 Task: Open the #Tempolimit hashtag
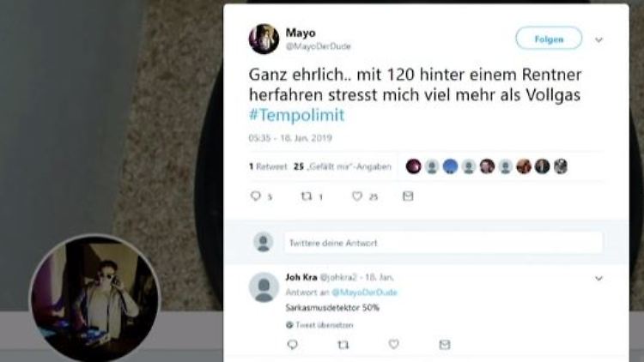point(296,115)
